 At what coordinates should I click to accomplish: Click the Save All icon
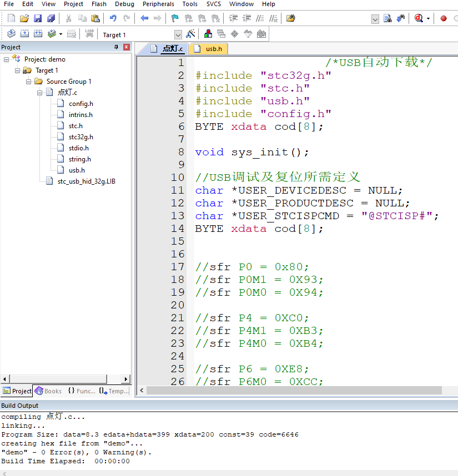(51, 18)
